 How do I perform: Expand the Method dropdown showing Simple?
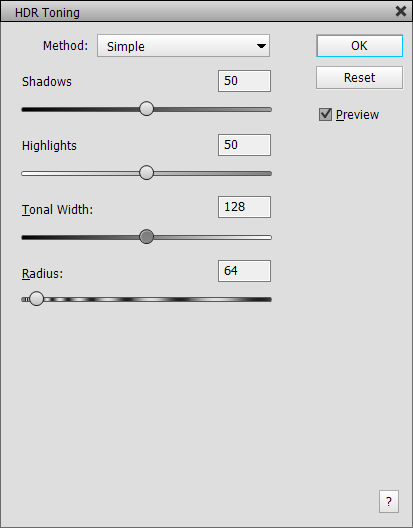click(x=184, y=45)
